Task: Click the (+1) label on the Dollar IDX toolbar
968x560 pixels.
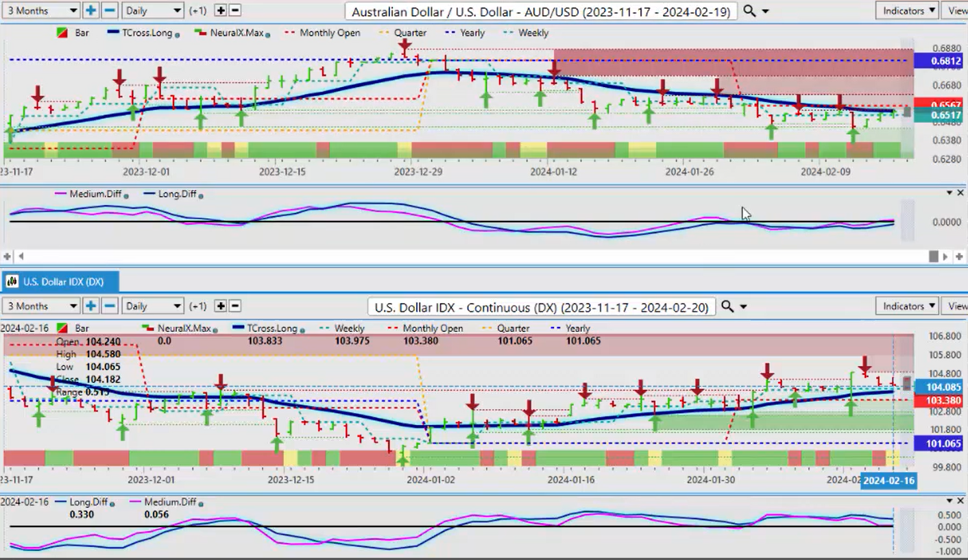Action: pos(197,306)
